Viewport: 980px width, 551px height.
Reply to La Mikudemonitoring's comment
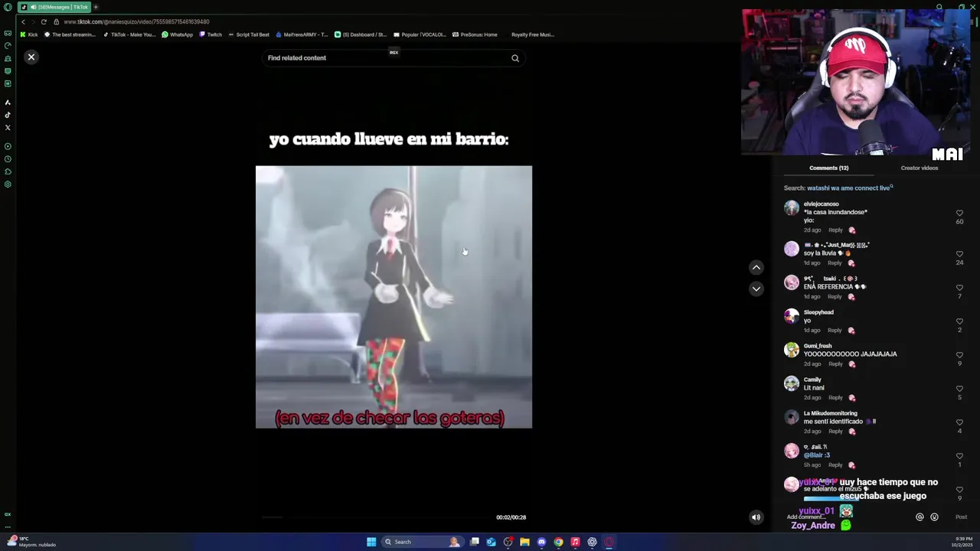[x=835, y=432]
